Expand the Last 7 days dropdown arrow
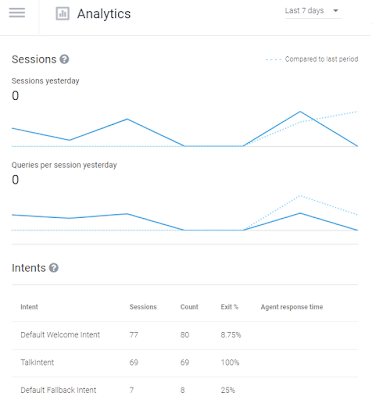This screenshot has height=400, width=372. click(336, 11)
